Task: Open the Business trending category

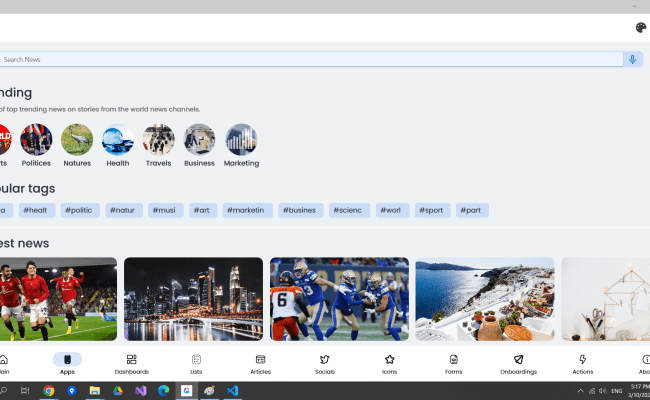Action: [x=199, y=145]
